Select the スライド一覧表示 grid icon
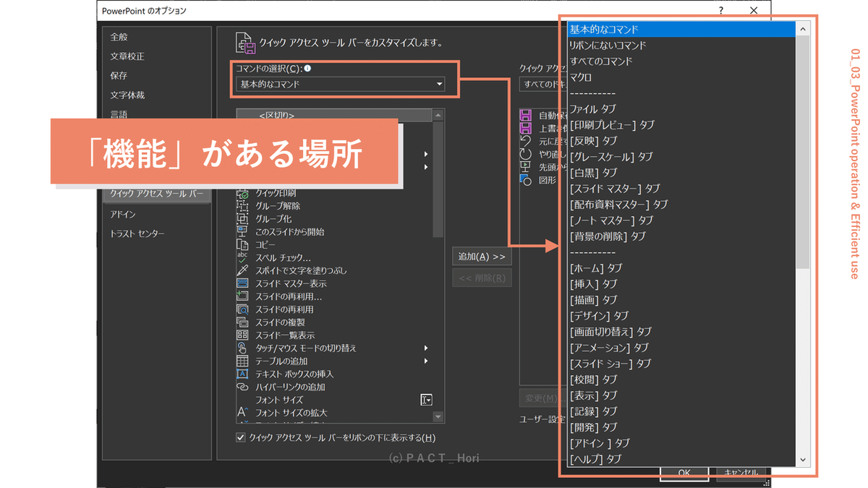 click(243, 335)
